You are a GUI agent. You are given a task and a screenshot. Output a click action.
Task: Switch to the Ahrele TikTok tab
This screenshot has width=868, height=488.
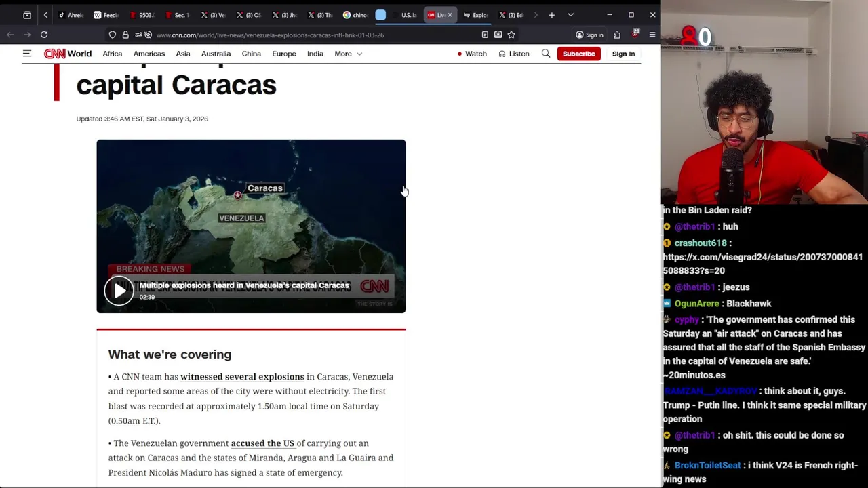tap(71, 15)
